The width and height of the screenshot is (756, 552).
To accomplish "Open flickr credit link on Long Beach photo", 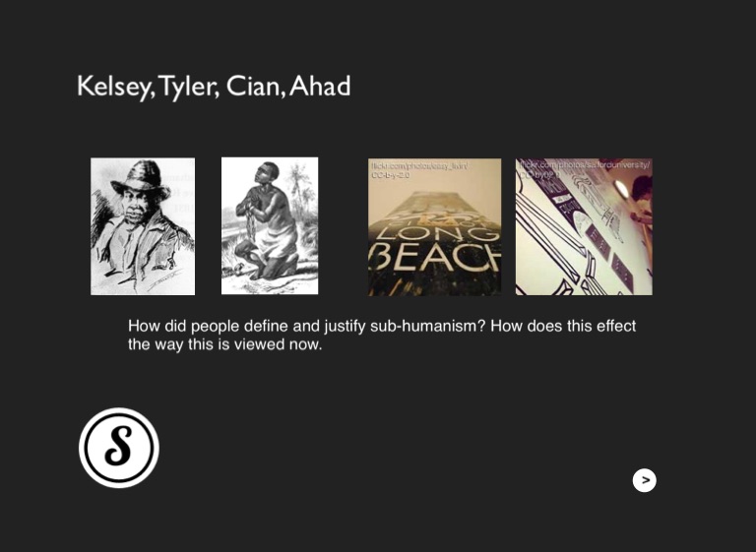I will tap(419, 166).
